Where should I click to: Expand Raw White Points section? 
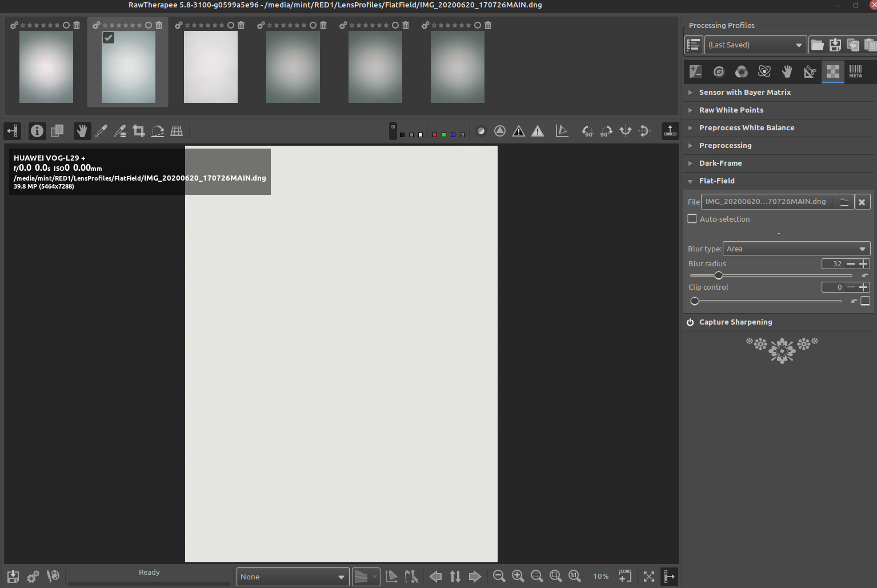(731, 110)
